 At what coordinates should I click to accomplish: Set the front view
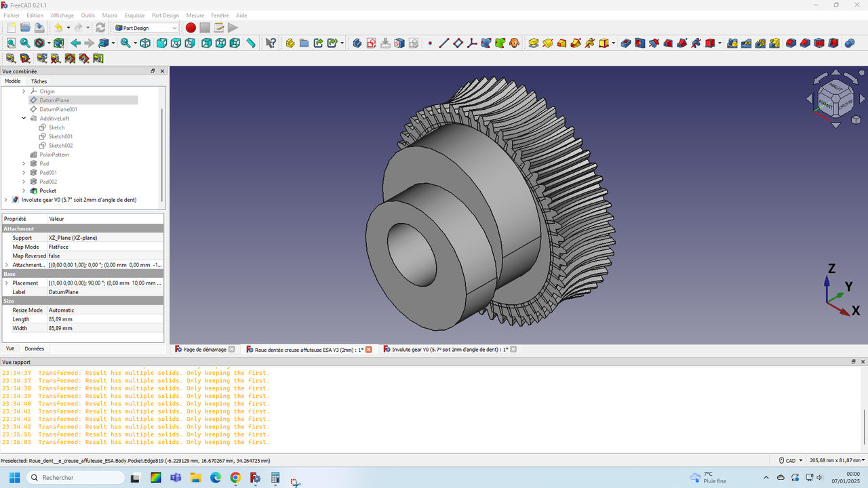pos(161,43)
